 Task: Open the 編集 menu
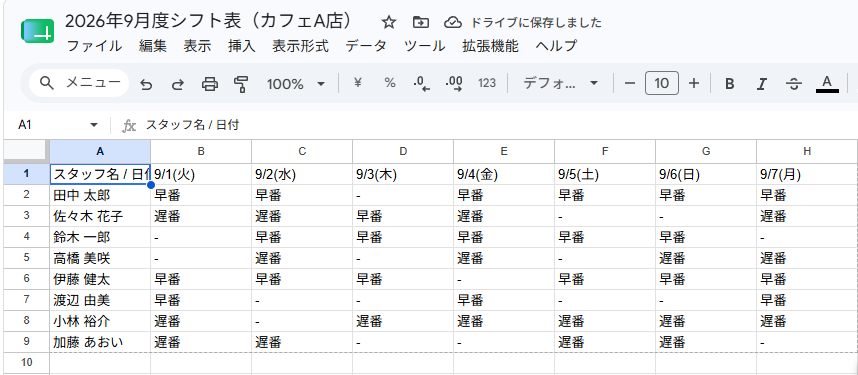pos(153,46)
